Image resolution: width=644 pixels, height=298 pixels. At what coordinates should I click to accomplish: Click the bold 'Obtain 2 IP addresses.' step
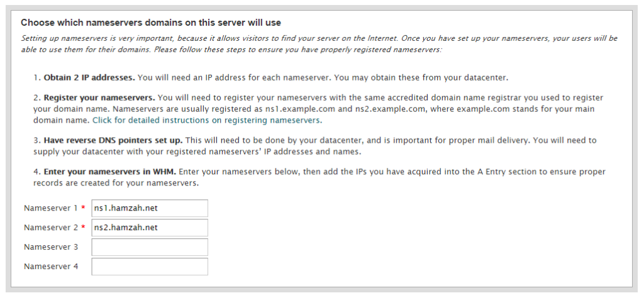(89, 78)
